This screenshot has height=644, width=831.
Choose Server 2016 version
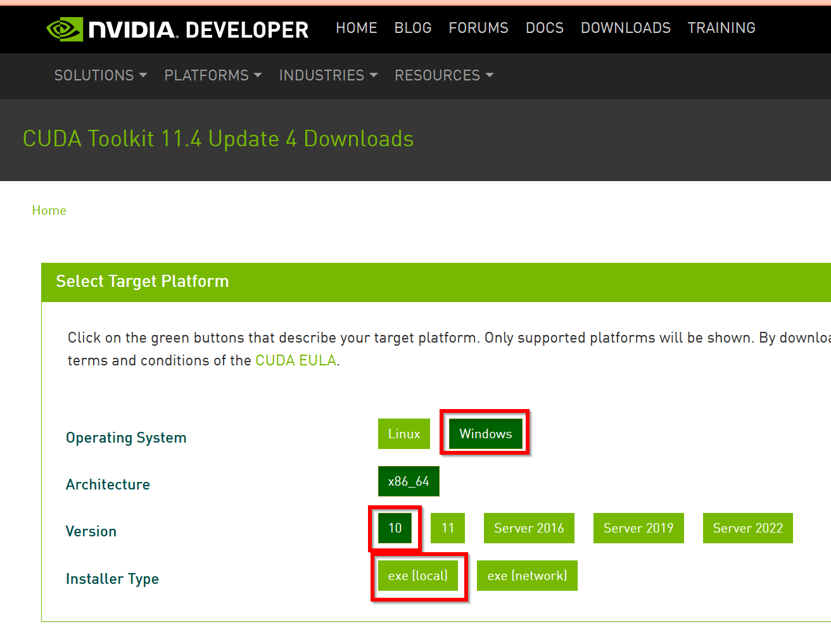click(529, 528)
